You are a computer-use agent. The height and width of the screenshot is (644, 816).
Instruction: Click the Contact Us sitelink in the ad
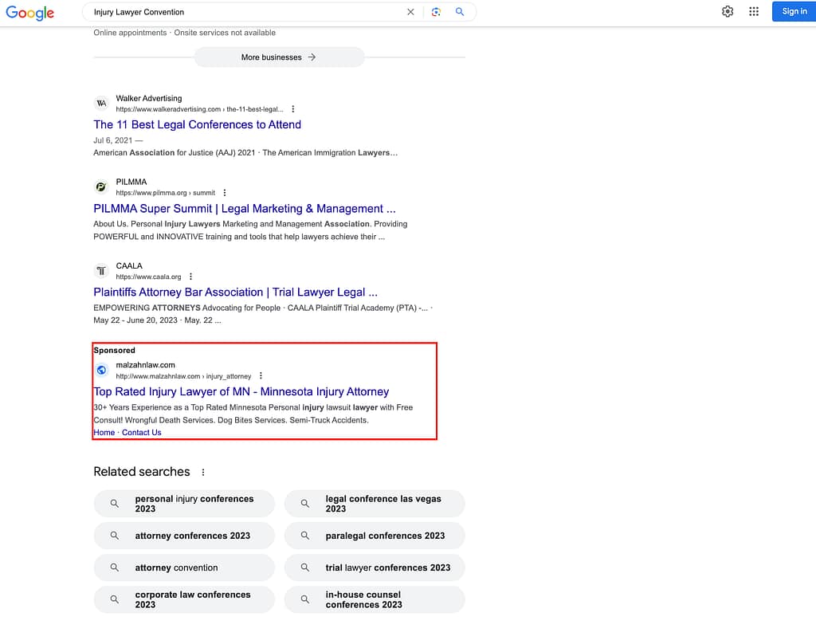[x=142, y=433]
